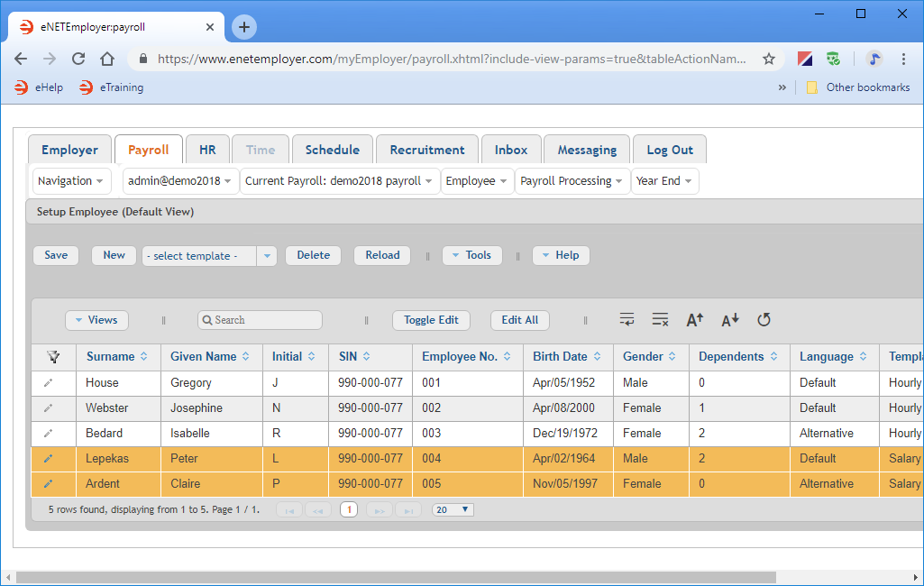
Task: Click the Save button
Action: [x=56, y=255]
